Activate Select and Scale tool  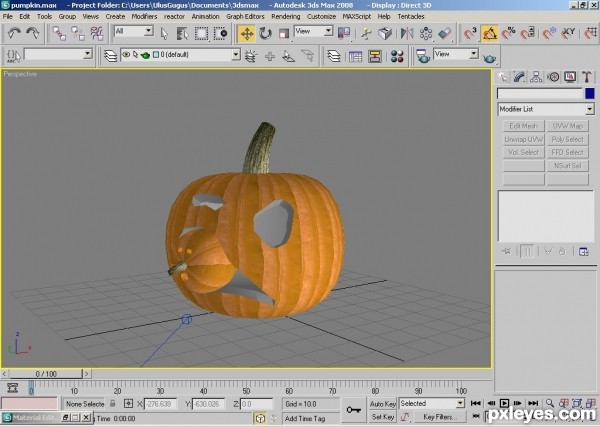284,34
